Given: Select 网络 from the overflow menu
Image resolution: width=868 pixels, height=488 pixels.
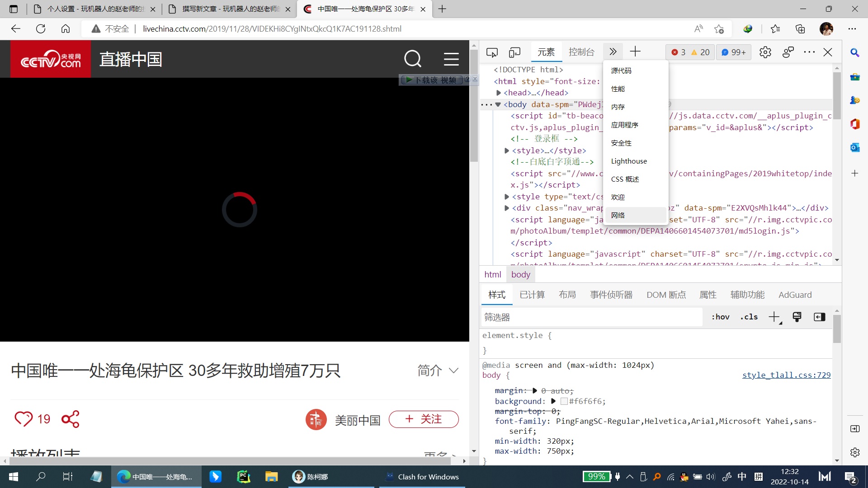Looking at the screenshot, I should coord(618,216).
